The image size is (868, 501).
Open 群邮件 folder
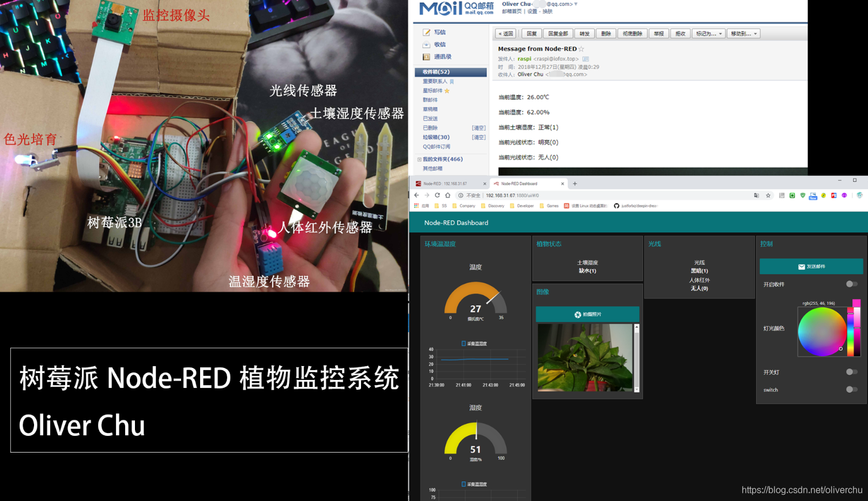pyautogui.click(x=430, y=100)
